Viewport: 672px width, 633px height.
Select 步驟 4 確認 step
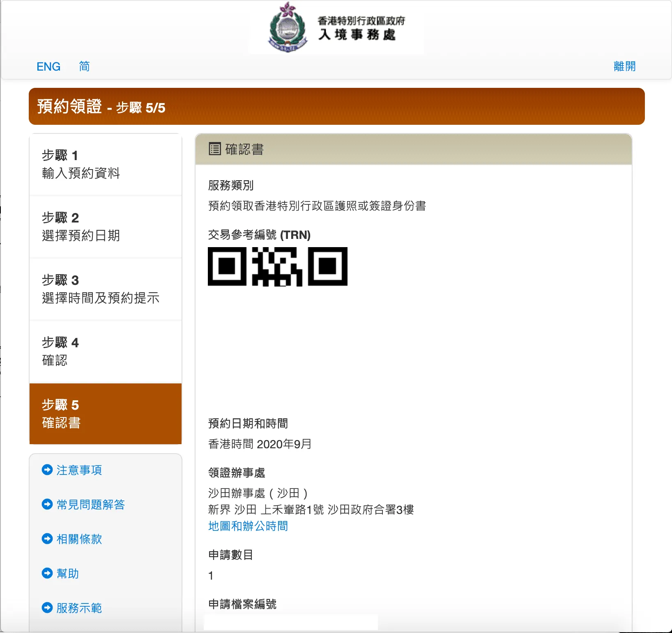pos(106,352)
